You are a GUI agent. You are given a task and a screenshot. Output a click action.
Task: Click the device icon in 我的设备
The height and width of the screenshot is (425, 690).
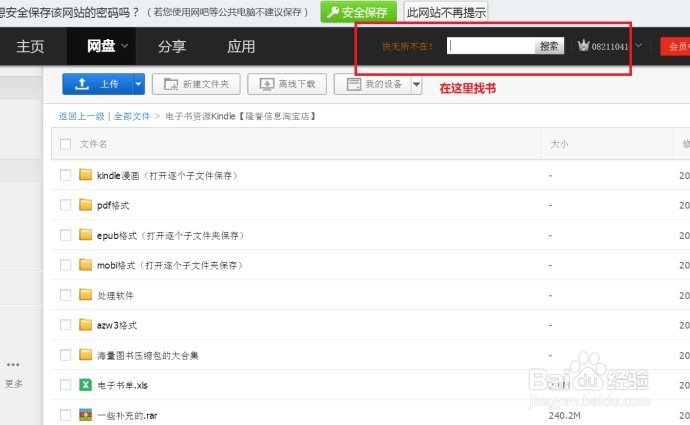coord(354,84)
